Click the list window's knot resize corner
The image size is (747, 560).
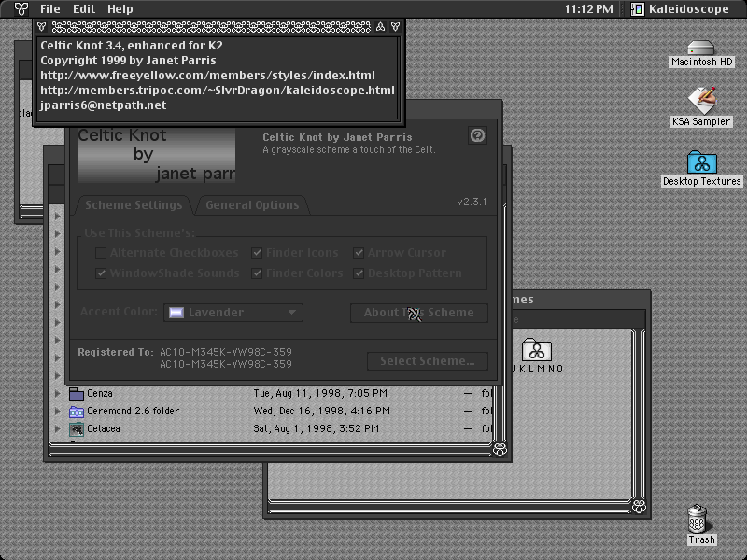click(x=500, y=450)
